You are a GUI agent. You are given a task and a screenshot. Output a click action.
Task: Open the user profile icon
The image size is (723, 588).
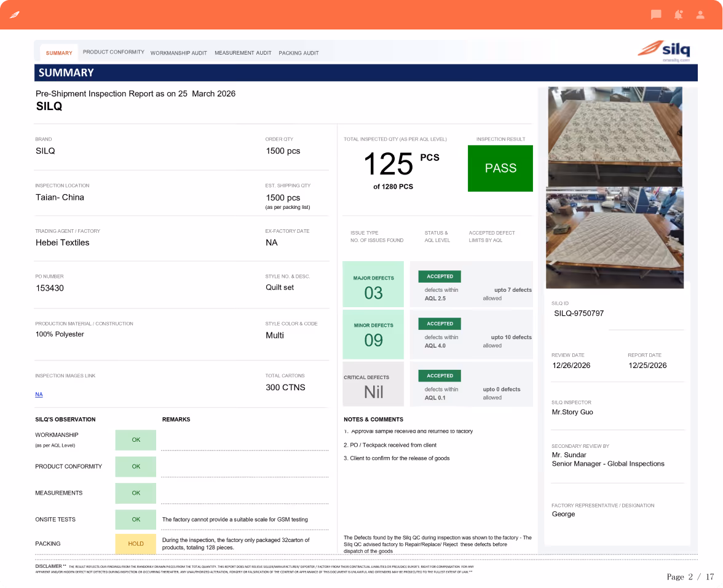tap(700, 15)
